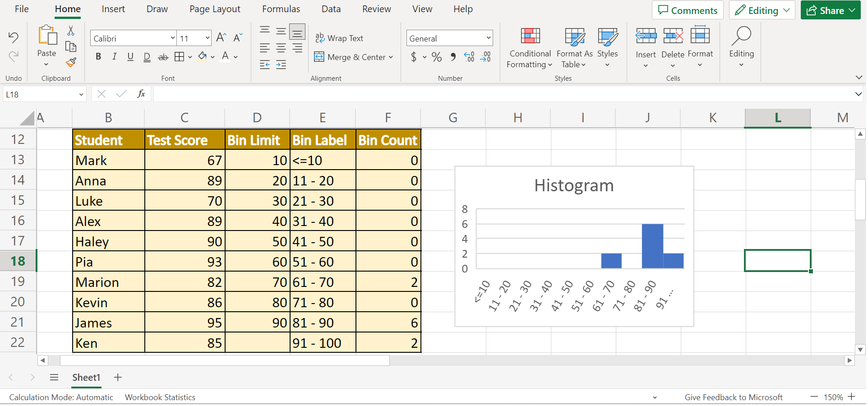Switch to the Formulas ribbon tab
This screenshot has width=868, height=406.
point(281,9)
